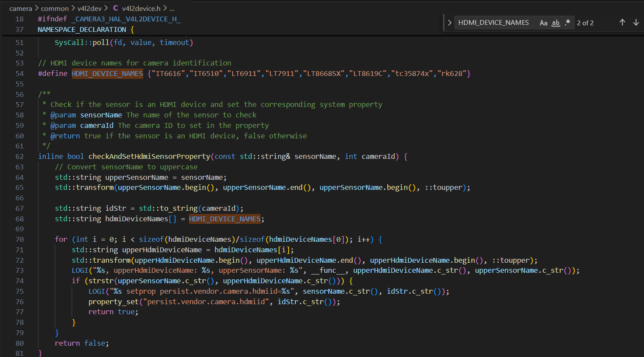Select line number 54 in the gutter
The width and height of the screenshot is (644, 357).
pos(20,73)
